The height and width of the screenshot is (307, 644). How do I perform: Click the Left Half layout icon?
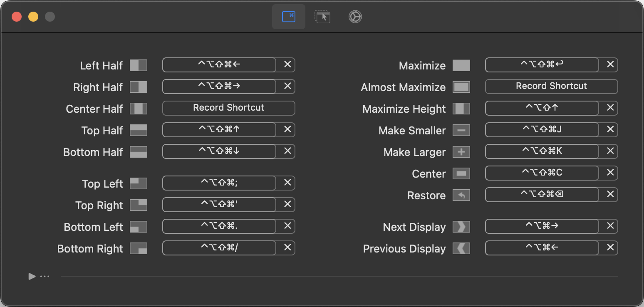[x=138, y=65]
